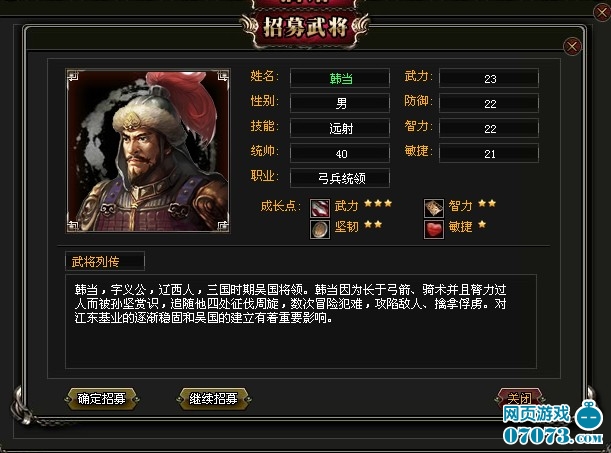Click the 招募武将 title banner
Image resolution: width=611 pixels, height=453 pixels.
click(x=305, y=26)
